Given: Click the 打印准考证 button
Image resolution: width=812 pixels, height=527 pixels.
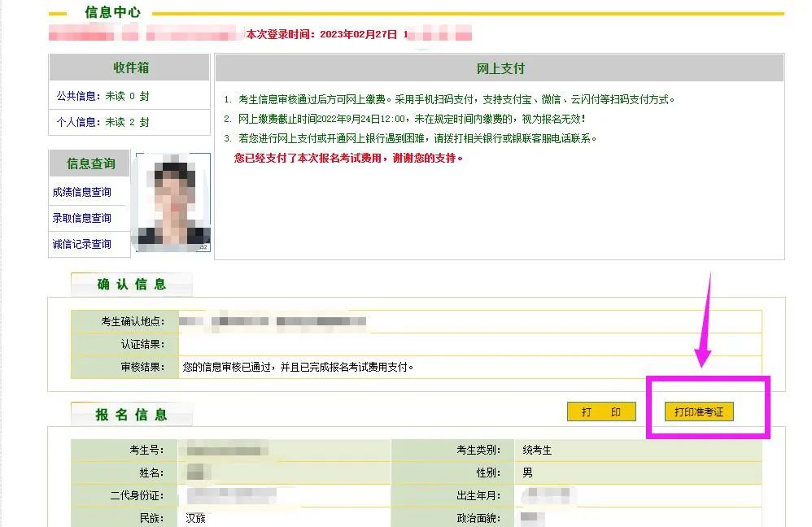Looking at the screenshot, I should [x=699, y=412].
